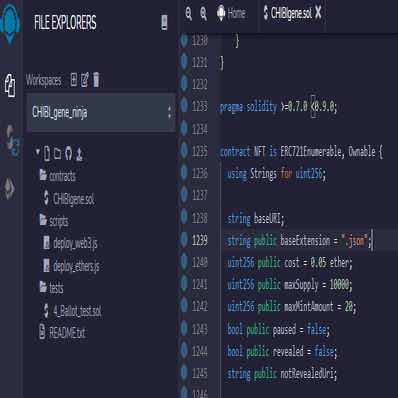The image size is (398, 398).
Task: Open the File Explorers documentation icon
Action: click(164, 23)
